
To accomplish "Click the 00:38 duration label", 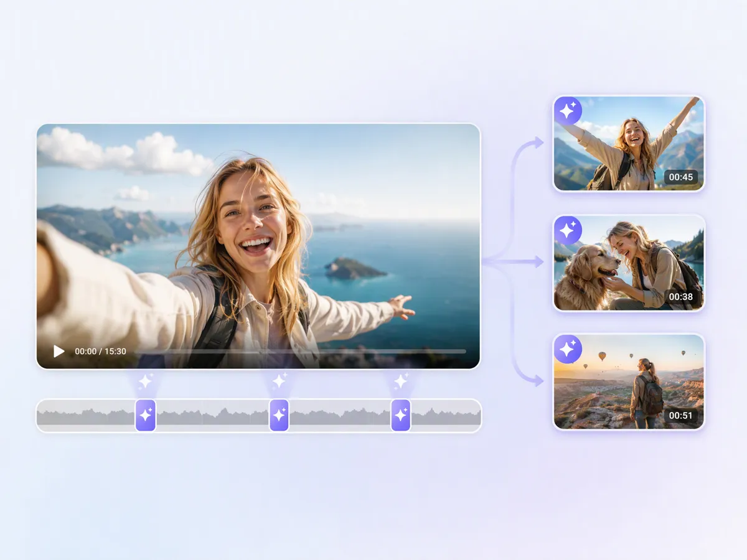I will pos(681,297).
